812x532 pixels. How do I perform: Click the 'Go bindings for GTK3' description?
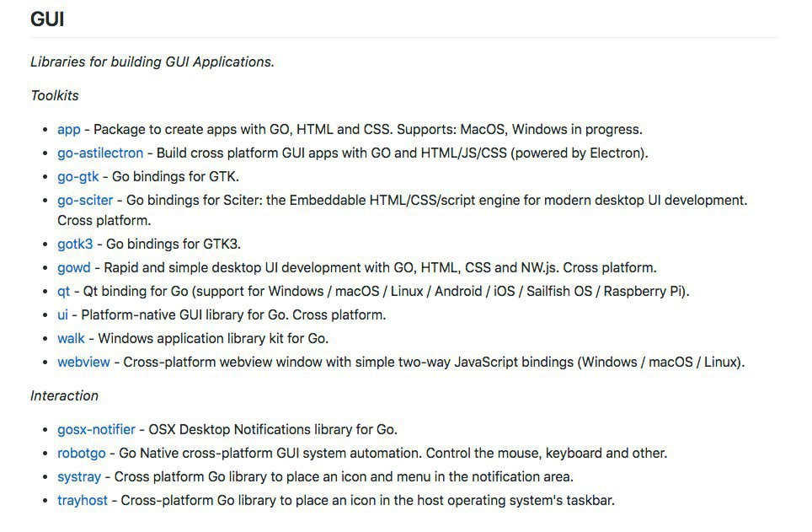coord(174,244)
